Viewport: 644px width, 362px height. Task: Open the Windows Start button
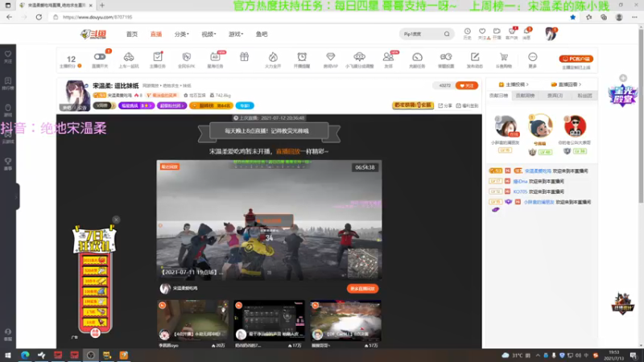tap(8, 355)
